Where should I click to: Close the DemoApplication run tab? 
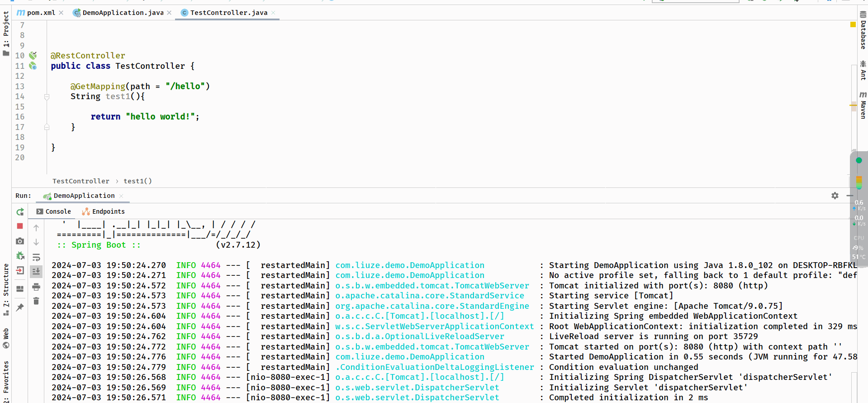[x=121, y=196]
